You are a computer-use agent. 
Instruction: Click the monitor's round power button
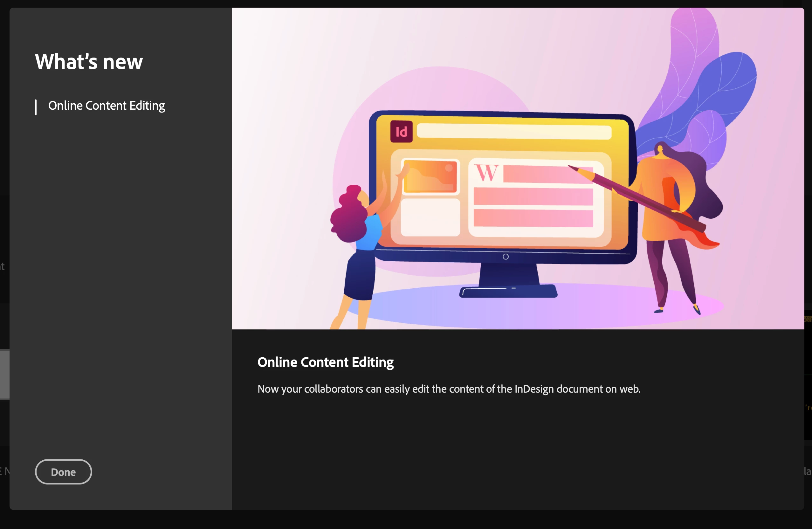pyautogui.click(x=506, y=257)
